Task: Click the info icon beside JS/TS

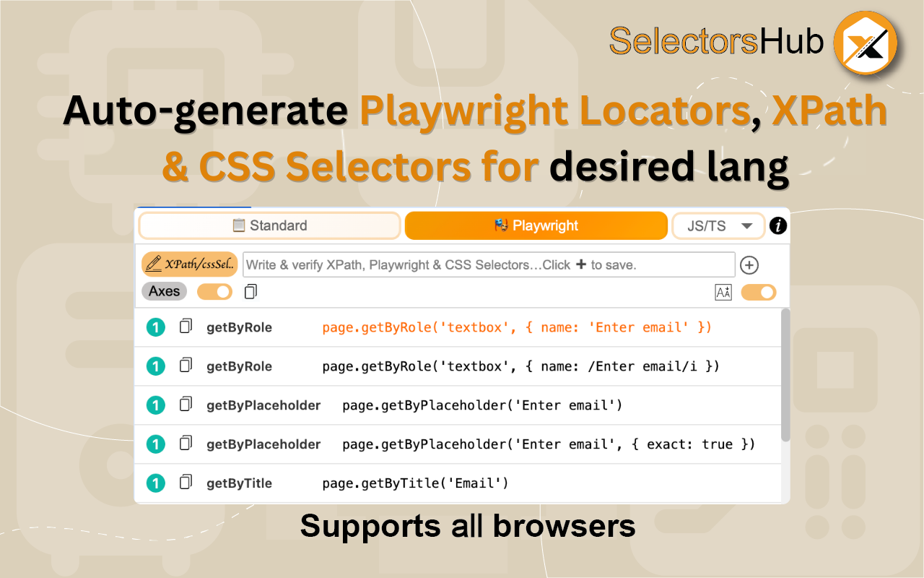Action: 777,226
